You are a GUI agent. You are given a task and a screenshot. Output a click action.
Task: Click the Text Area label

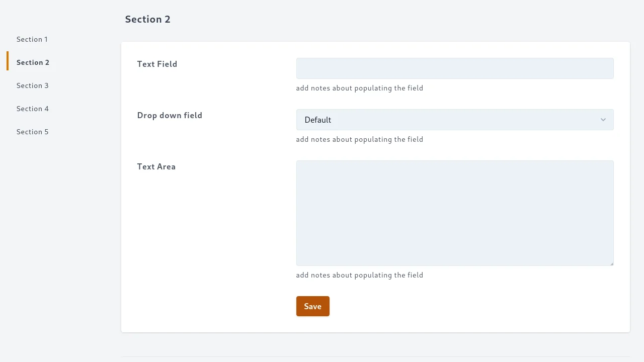(156, 166)
